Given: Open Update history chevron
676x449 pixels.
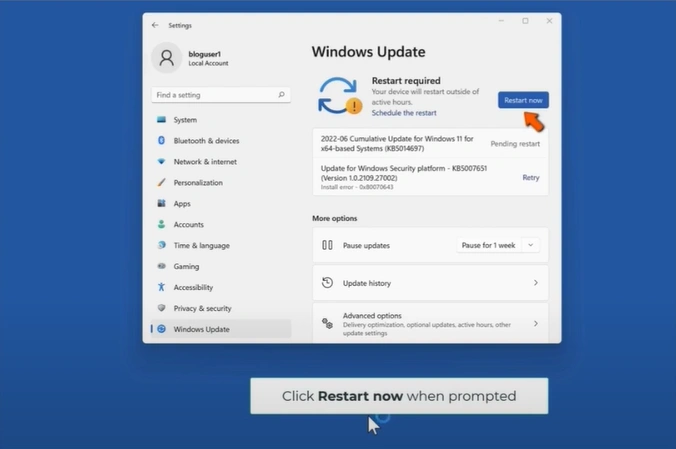Looking at the screenshot, I should [535, 283].
